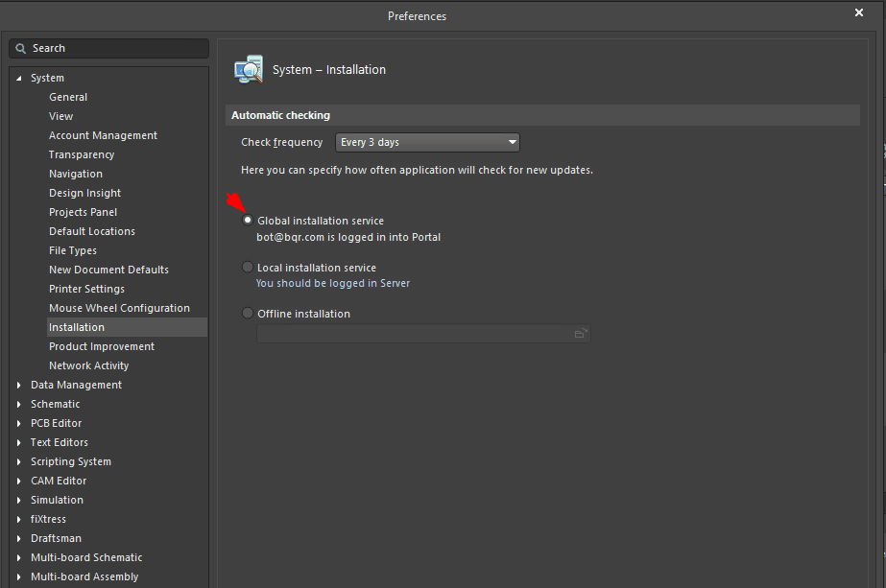Image resolution: width=886 pixels, height=588 pixels.
Task: Click the Offline installation path field
Action: click(413, 334)
